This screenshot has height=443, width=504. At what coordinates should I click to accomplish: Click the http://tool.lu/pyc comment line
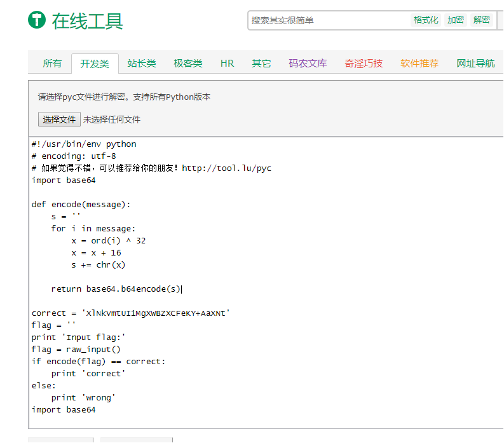[x=151, y=168]
